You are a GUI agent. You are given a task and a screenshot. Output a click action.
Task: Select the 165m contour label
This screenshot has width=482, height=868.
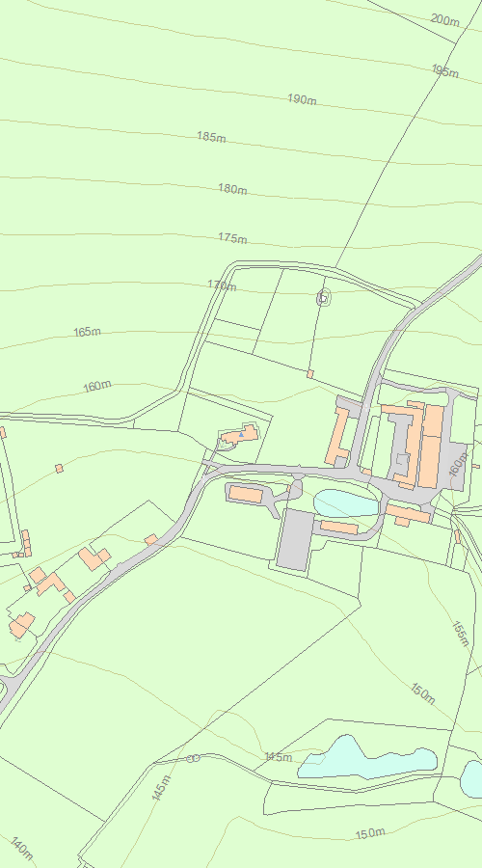click(87, 332)
